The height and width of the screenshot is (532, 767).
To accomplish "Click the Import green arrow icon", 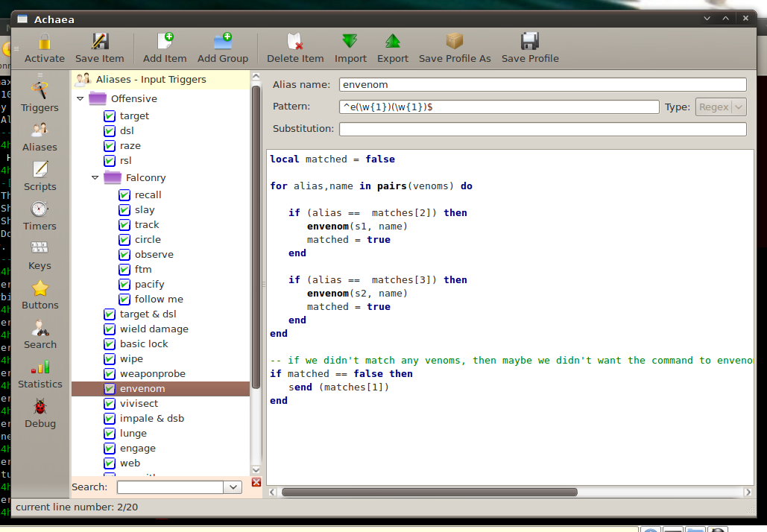I will click(x=350, y=42).
